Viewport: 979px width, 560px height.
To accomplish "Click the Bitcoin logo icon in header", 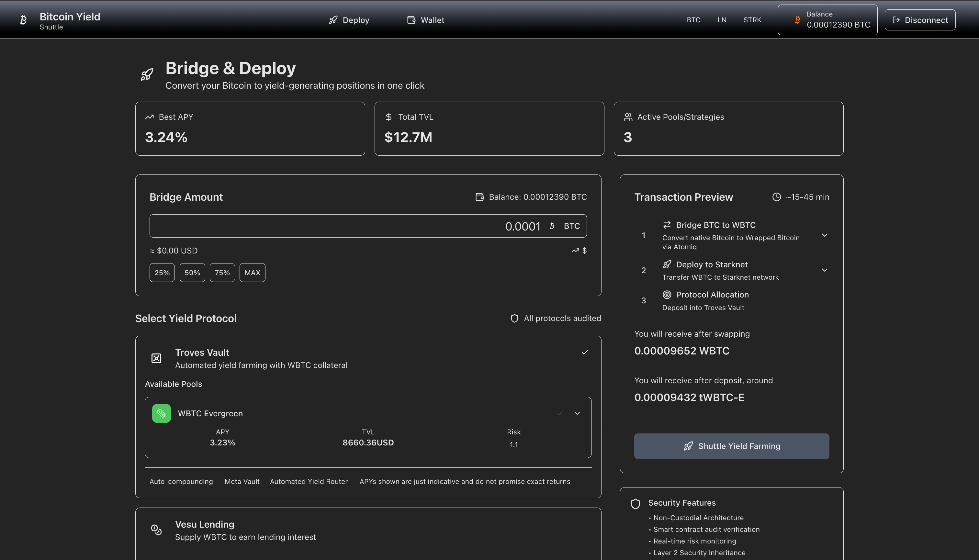I will (x=23, y=20).
